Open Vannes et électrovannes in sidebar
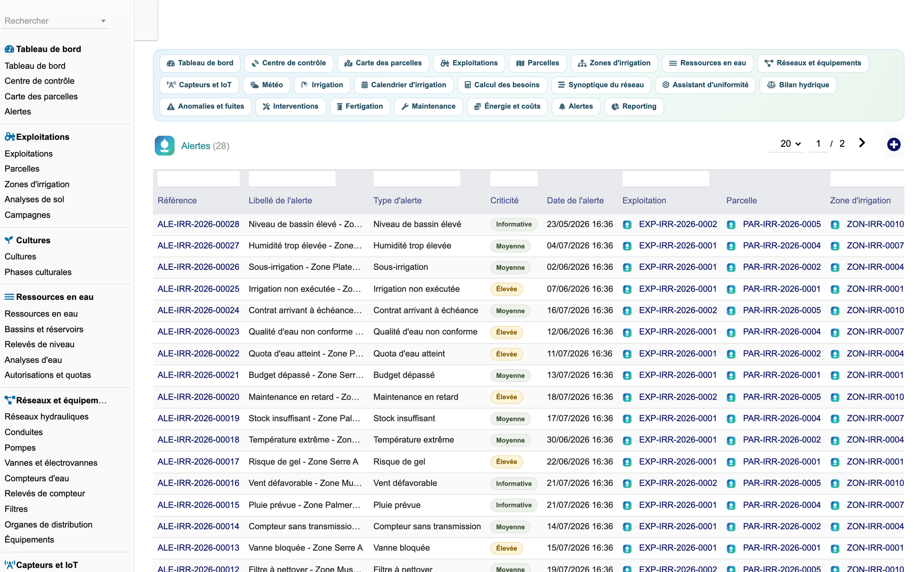Viewport: 924px width, 572px height. [x=51, y=463]
